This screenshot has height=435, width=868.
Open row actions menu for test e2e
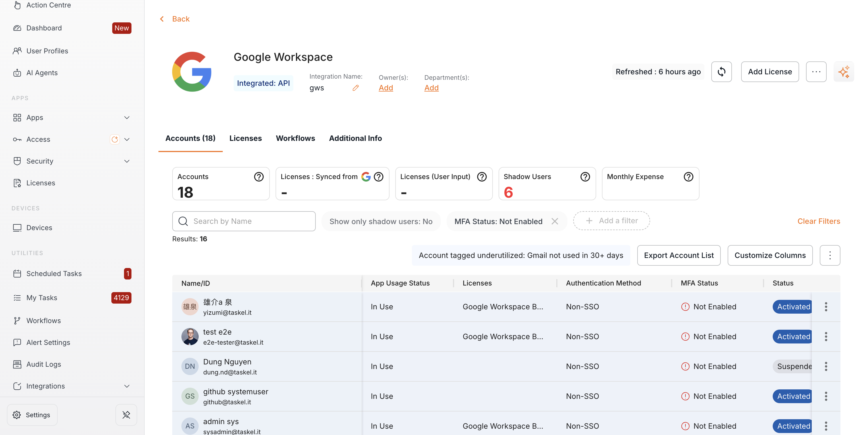pos(826,337)
